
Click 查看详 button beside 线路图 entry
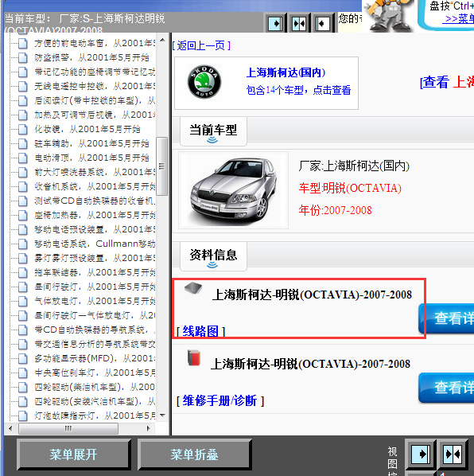(446, 318)
